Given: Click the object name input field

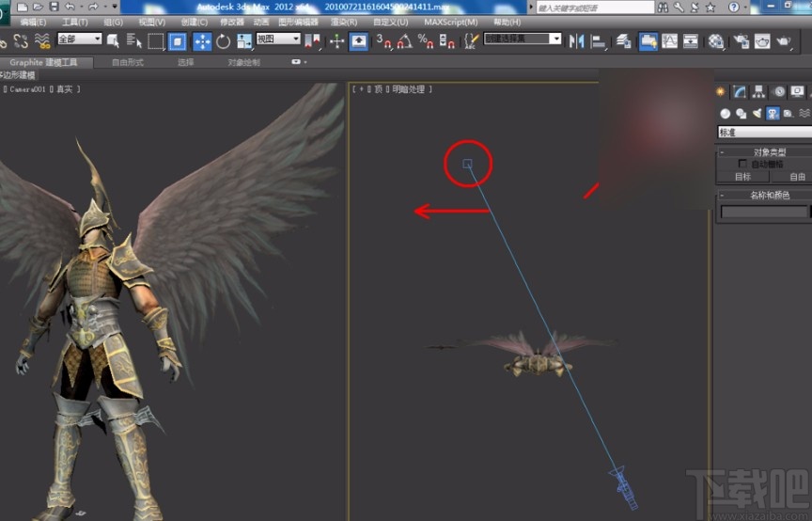Looking at the screenshot, I should point(764,212).
